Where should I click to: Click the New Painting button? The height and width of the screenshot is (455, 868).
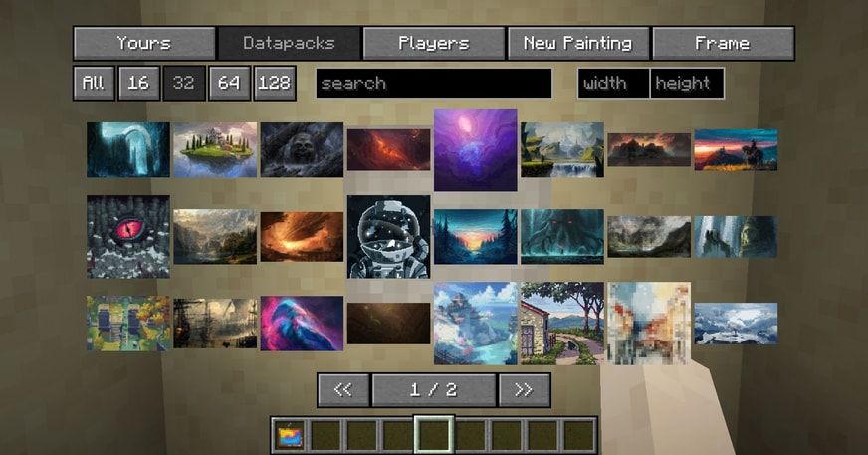(x=577, y=43)
